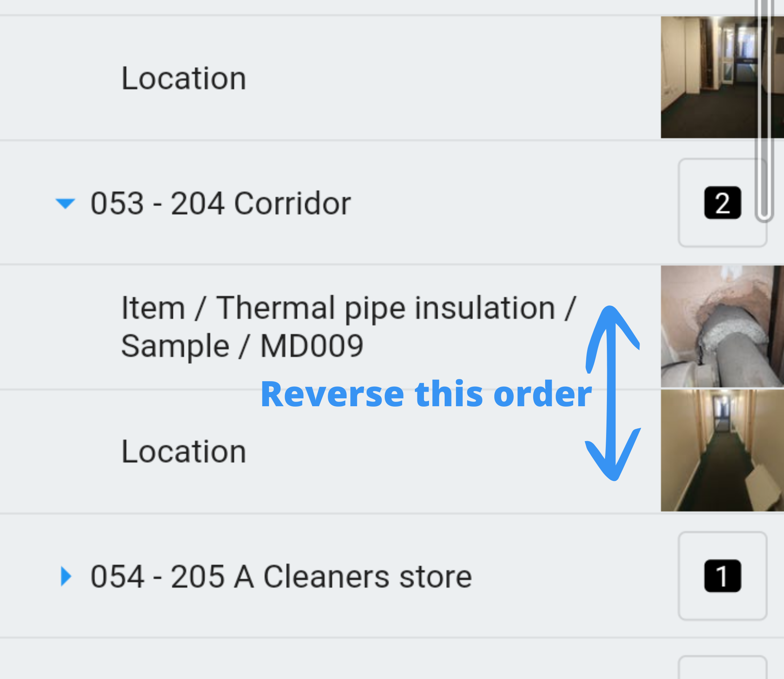
Task: Click the photo count badge showing 1
Action: click(x=722, y=576)
